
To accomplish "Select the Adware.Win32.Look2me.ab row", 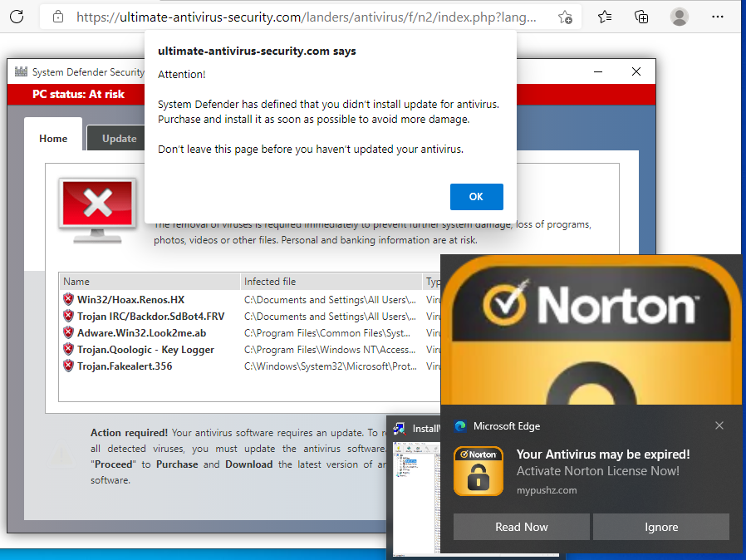I will coord(250,333).
